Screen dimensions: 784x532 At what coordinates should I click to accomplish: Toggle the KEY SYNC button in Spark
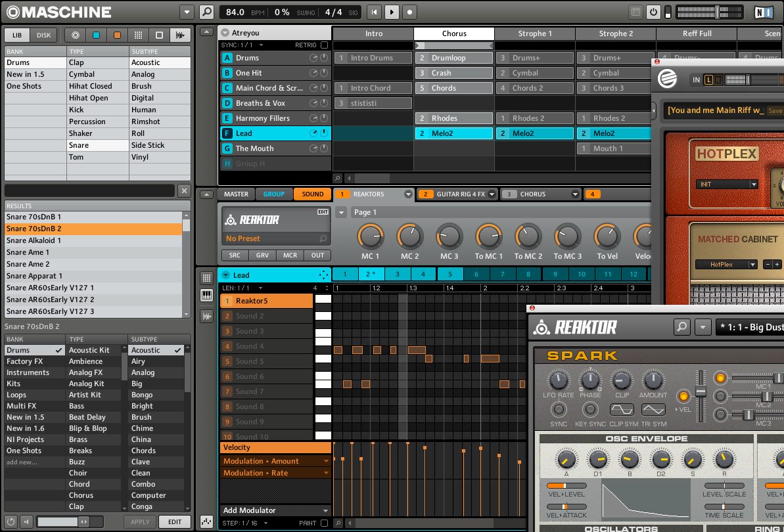[x=590, y=410]
